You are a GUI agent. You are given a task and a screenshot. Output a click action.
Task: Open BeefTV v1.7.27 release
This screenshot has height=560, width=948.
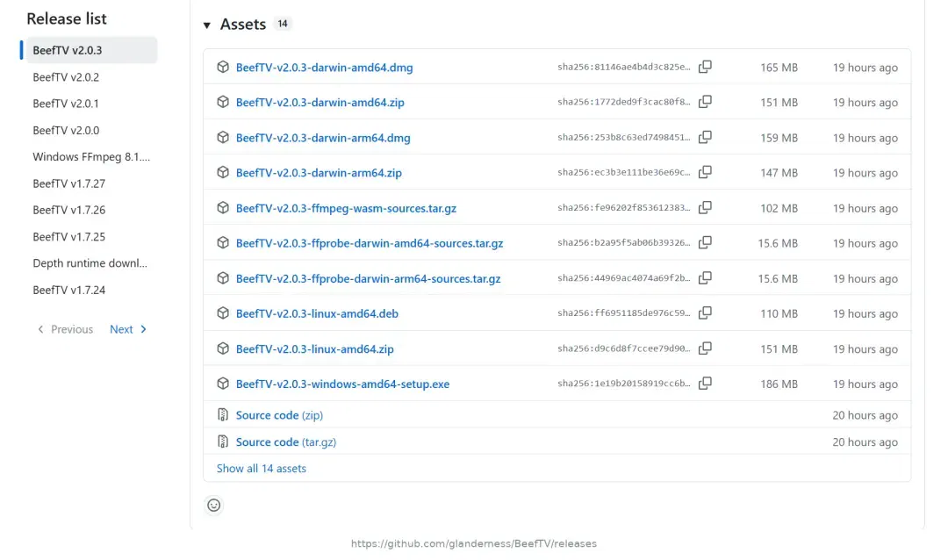pyautogui.click(x=69, y=183)
